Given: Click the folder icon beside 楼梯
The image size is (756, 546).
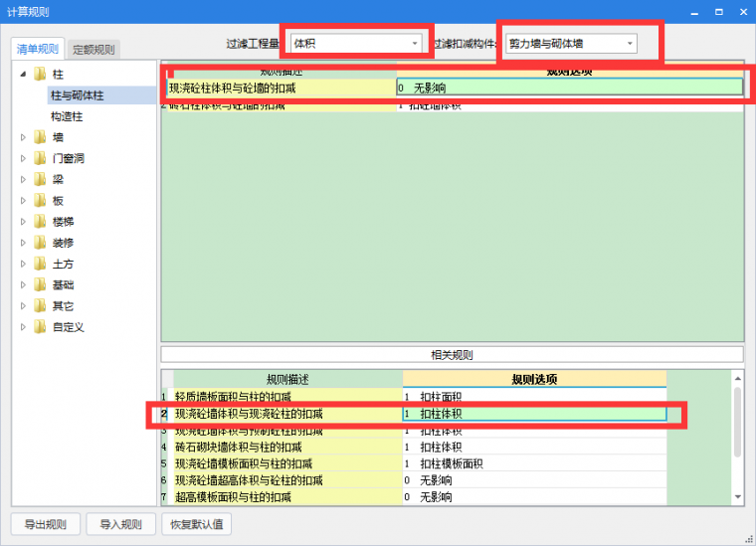Looking at the screenshot, I should tap(40, 221).
